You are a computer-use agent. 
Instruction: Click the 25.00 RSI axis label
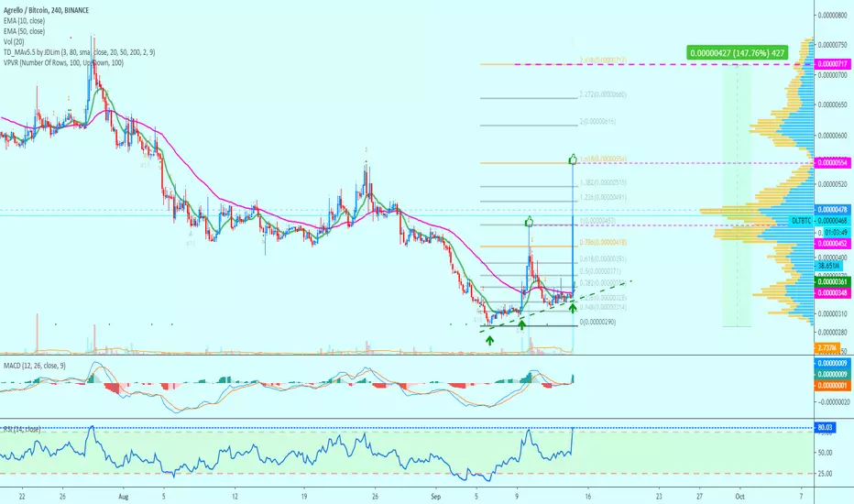pos(825,474)
